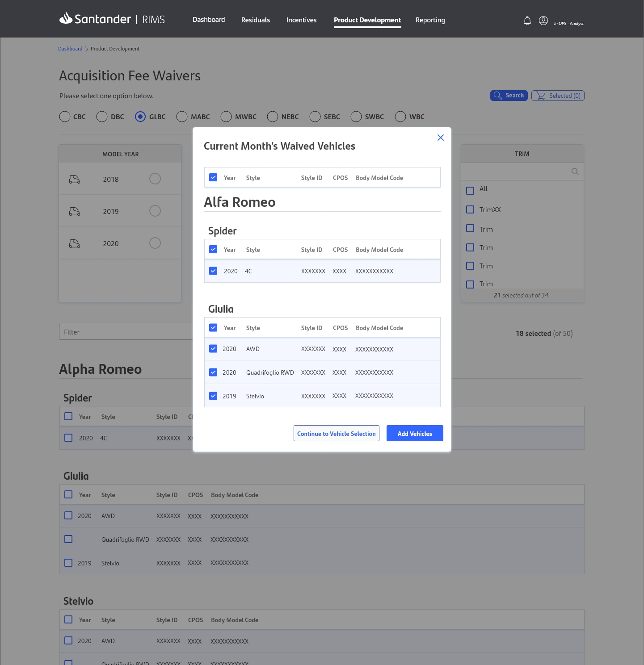The height and width of the screenshot is (665, 644).
Task: Check the All trim checkbox
Action: (x=470, y=191)
